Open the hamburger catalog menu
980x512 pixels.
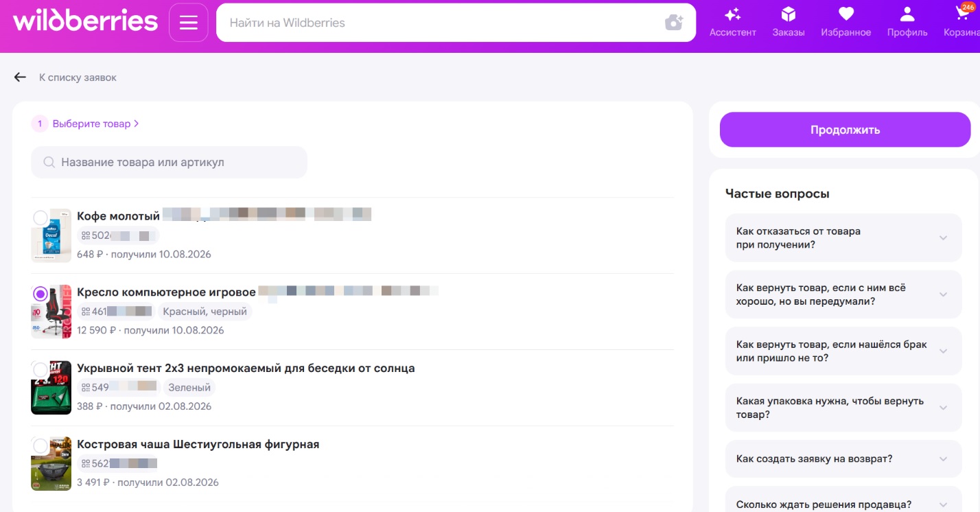189,23
